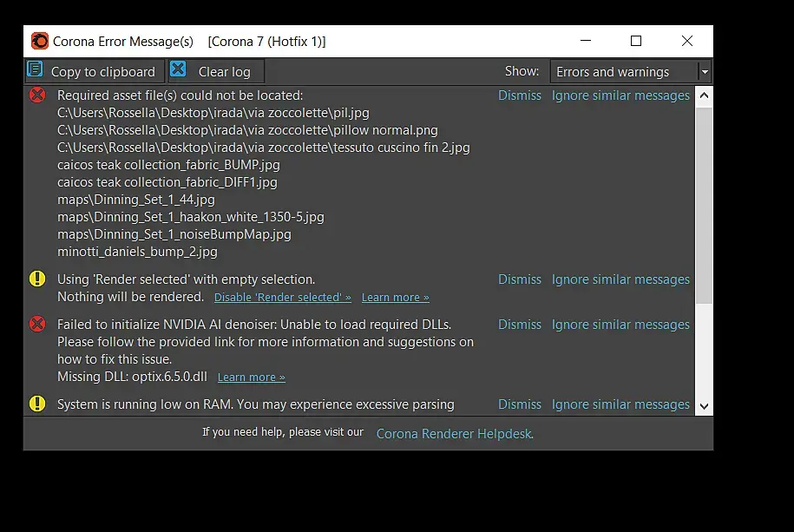Copy the log to clipboard
The image size is (794, 532).
[x=95, y=71]
